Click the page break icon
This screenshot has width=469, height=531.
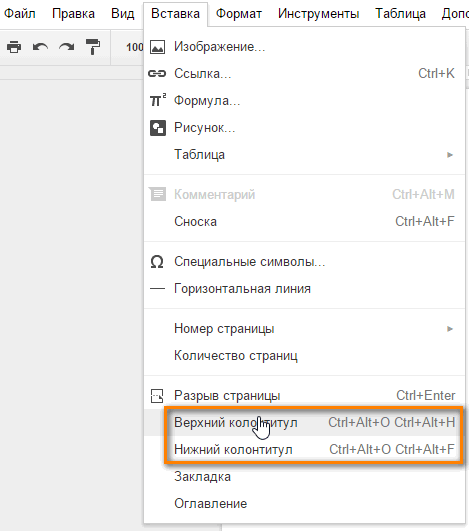click(x=157, y=396)
